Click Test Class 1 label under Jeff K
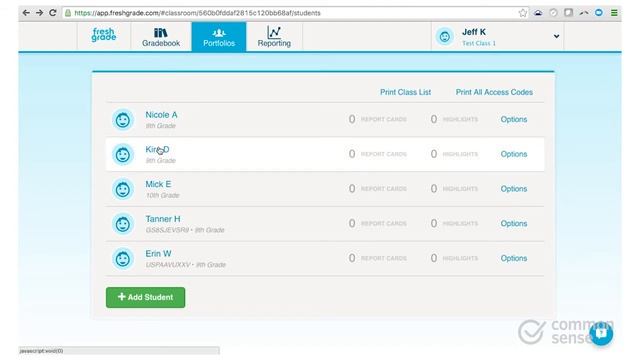 coord(479,43)
